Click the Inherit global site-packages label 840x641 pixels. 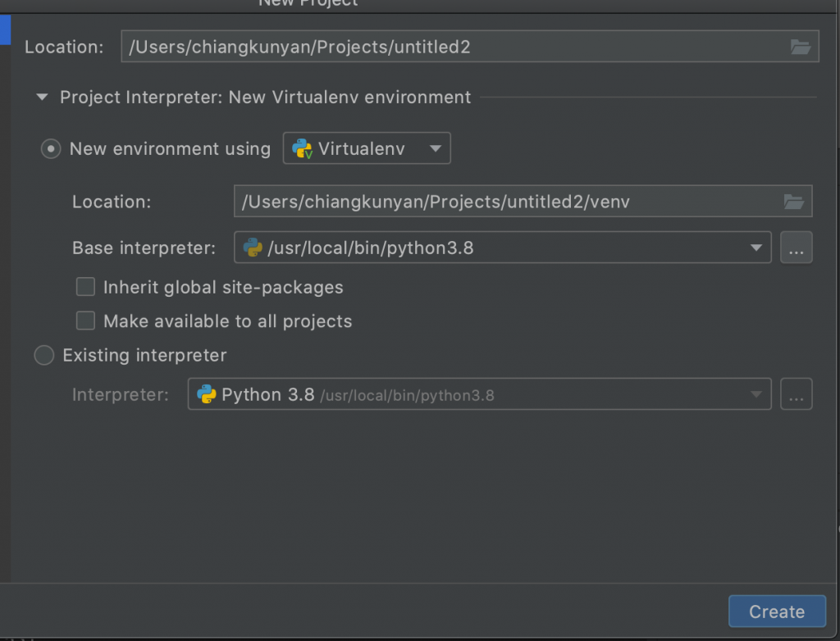(223, 287)
